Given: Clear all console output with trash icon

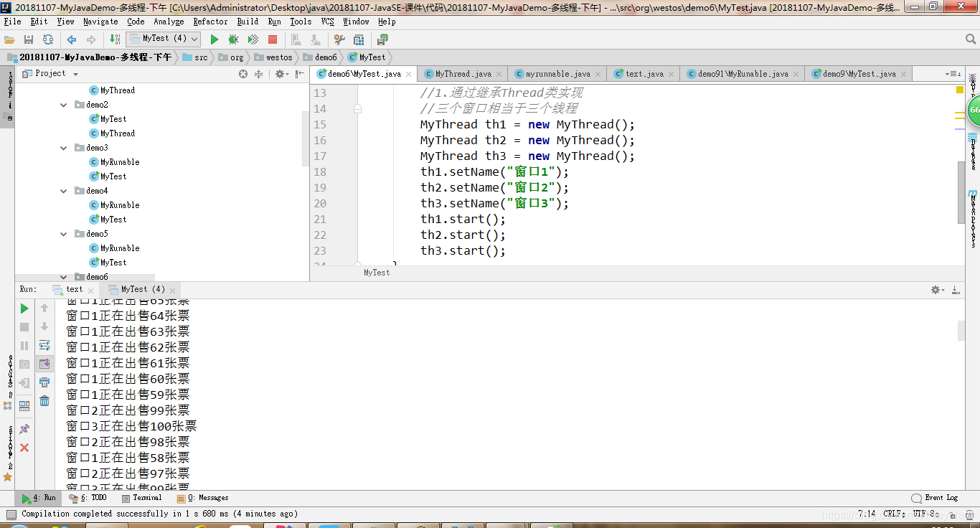Looking at the screenshot, I should (x=44, y=401).
